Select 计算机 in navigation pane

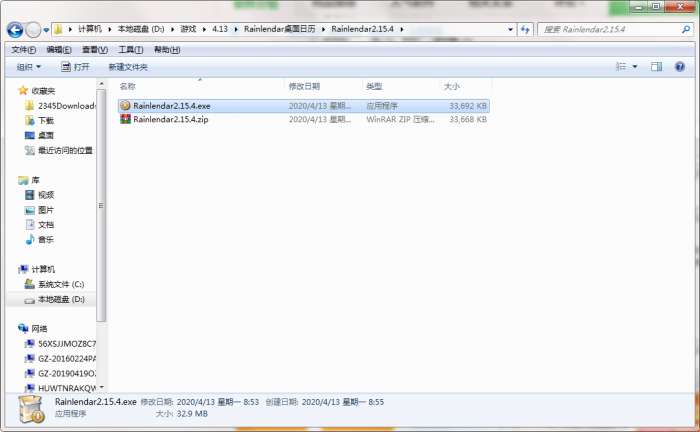coord(43,270)
